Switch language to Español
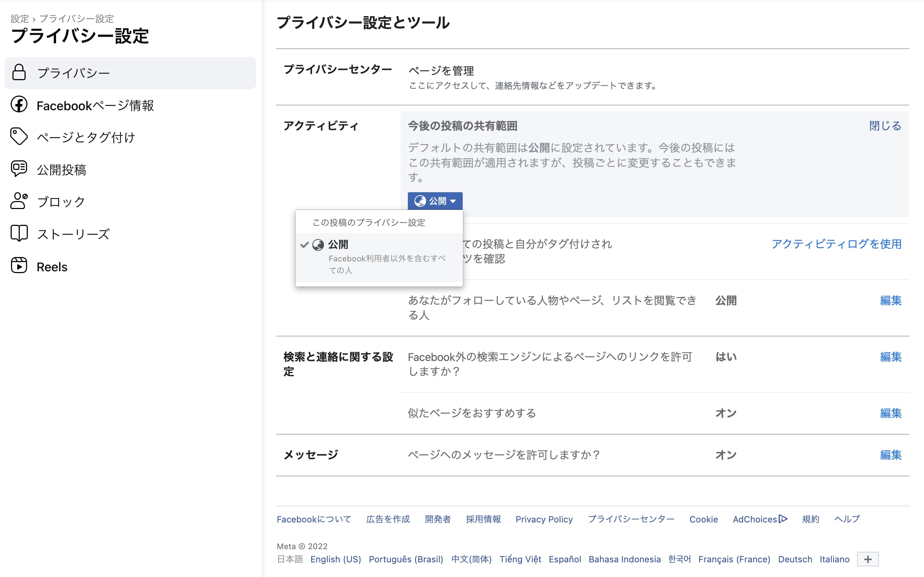The width and height of the screenshot is (924, 577). click(x=565, y=559)
